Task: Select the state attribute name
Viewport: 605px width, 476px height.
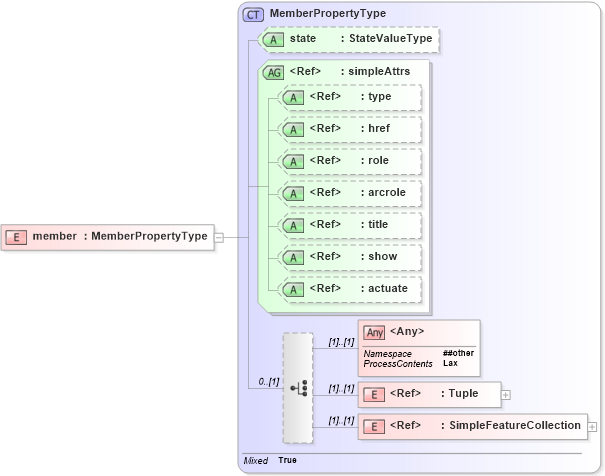Action: (x=303, y=38)
